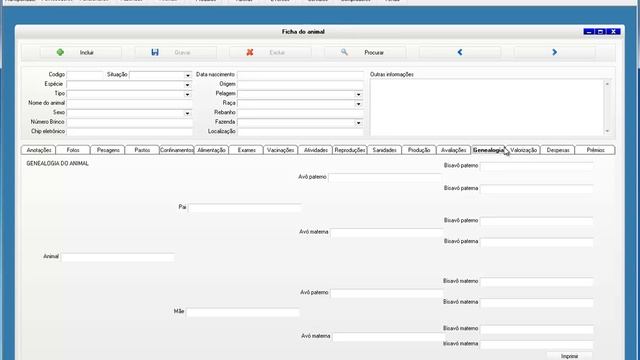Click the Chip eletrônico field
640x360 pixels.
point(129,132)
